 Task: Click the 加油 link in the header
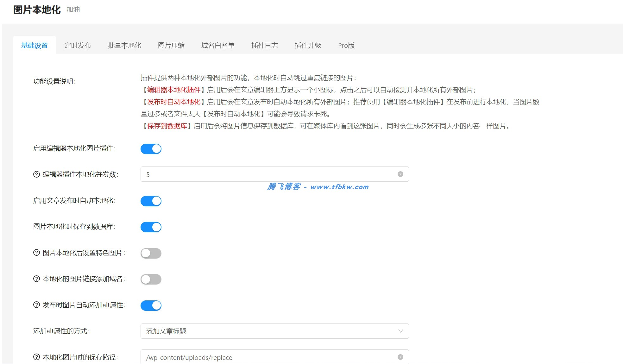point(73,10)
